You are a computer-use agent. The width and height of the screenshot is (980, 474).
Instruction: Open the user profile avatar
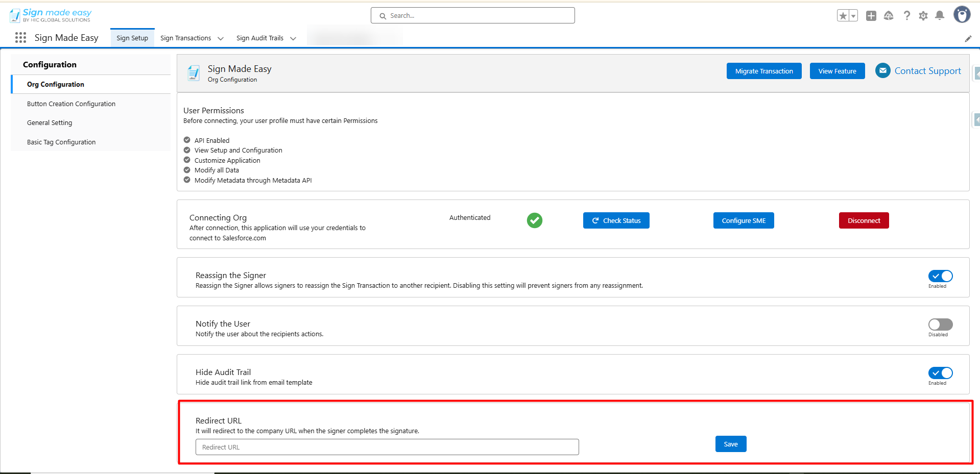point(962,15)
